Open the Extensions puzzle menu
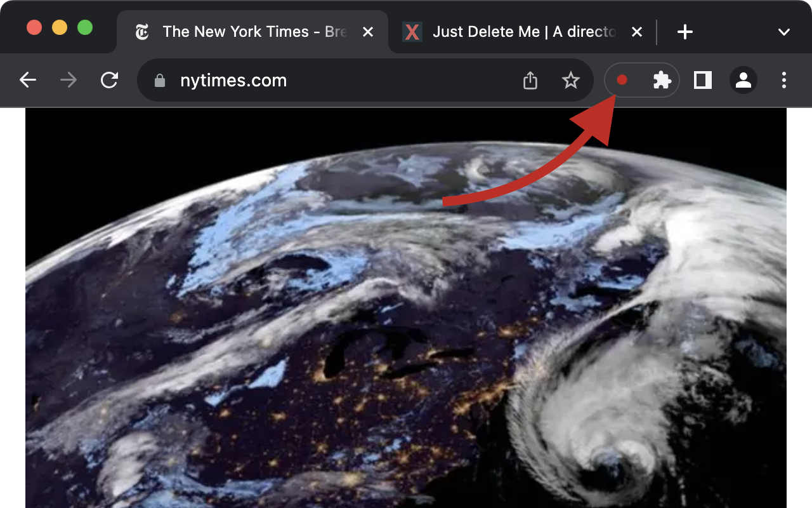 click(x=662, y=80)
